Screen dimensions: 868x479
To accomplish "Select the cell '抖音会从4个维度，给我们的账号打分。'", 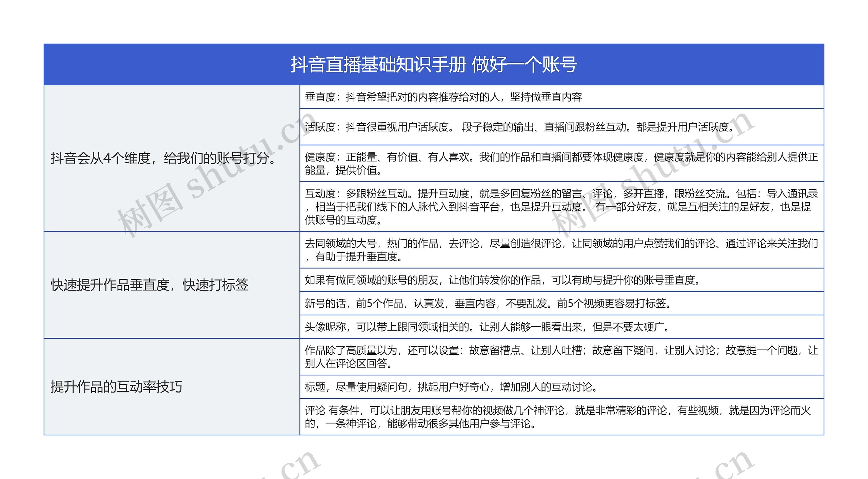I will pos(172,158).
